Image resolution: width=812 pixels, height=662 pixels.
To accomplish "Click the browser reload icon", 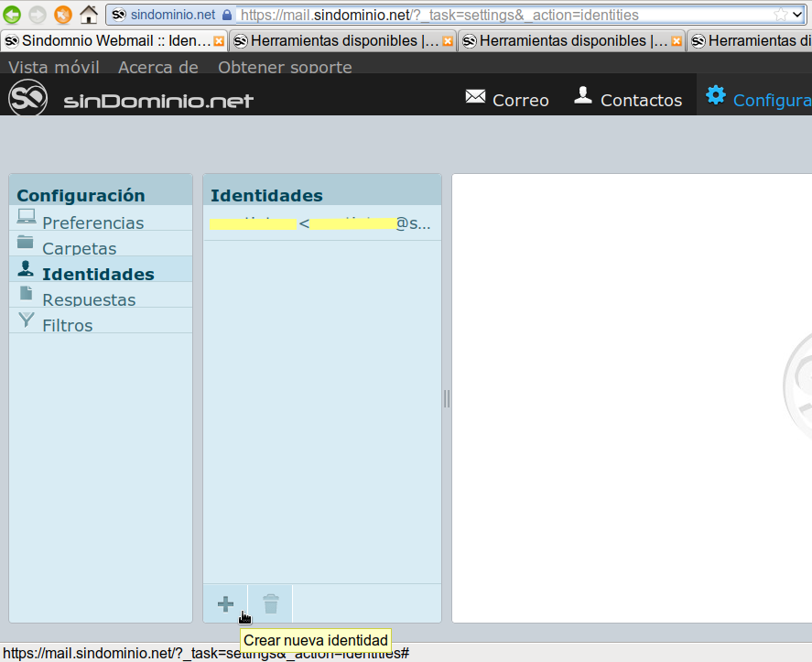I will click(x=62, y=15).
